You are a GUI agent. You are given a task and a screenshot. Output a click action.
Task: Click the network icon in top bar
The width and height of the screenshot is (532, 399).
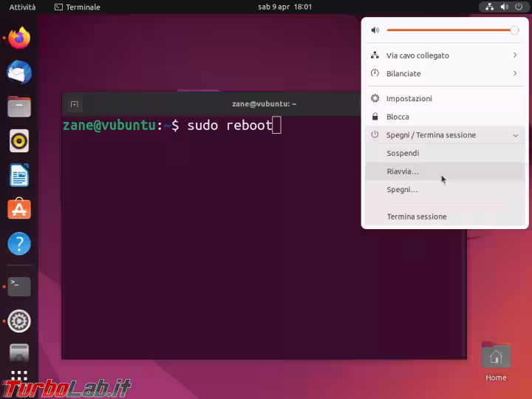[x=489, y=7]
